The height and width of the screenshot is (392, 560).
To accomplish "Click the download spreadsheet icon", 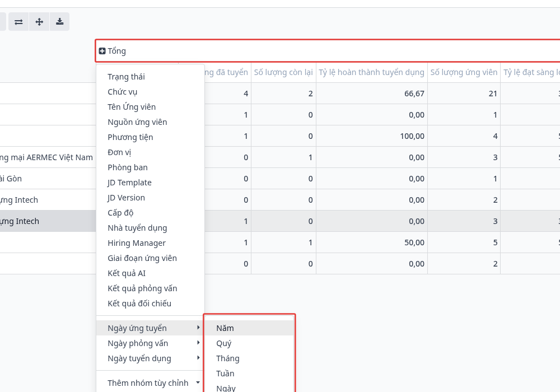I will click(x=60, y=22).
